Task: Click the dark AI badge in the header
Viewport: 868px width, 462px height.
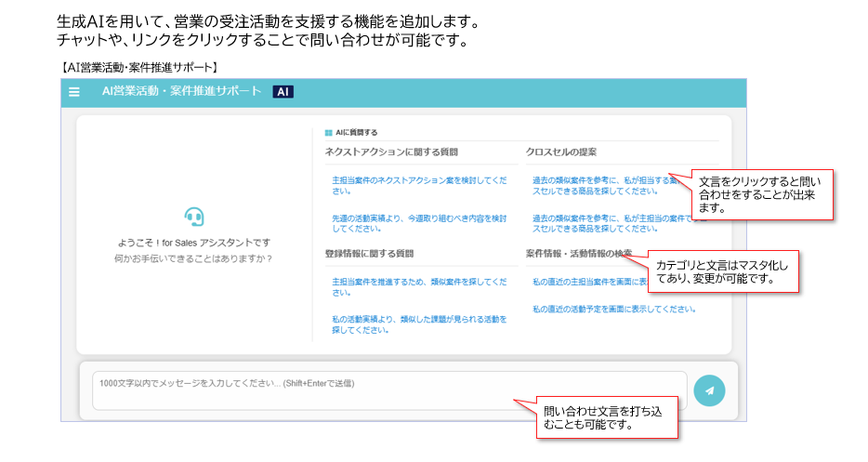Action: pyautogui.click(x=283, y=92)
